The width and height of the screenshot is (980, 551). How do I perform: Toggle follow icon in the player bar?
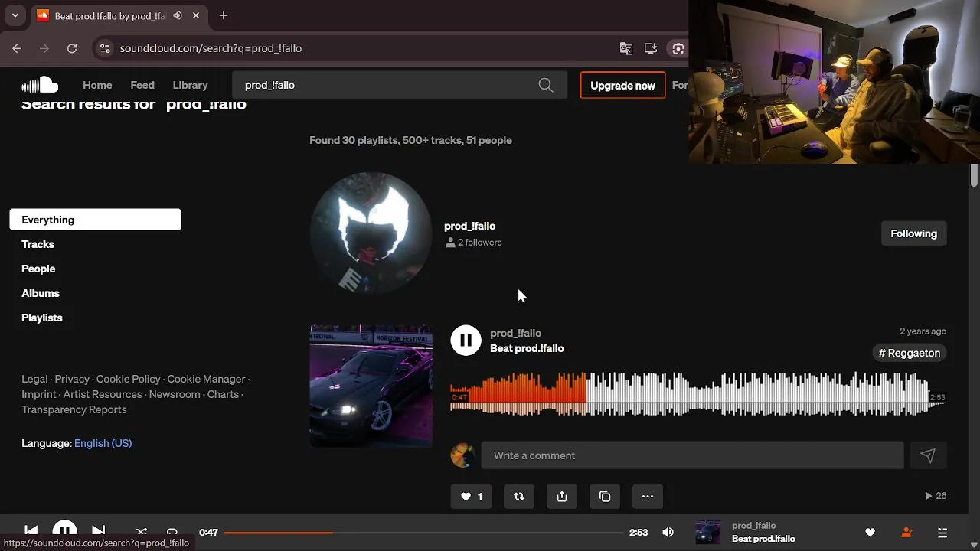click(906, 532)
